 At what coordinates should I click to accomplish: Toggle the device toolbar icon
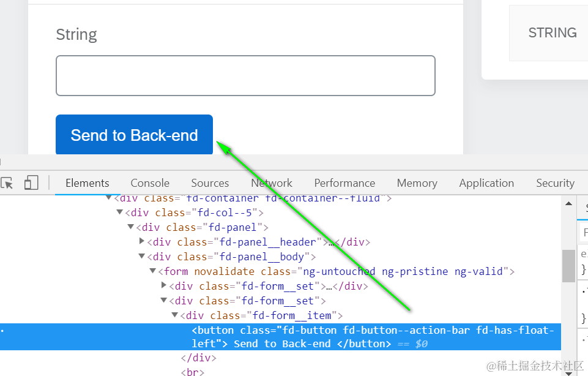click(x=31, y=182)
